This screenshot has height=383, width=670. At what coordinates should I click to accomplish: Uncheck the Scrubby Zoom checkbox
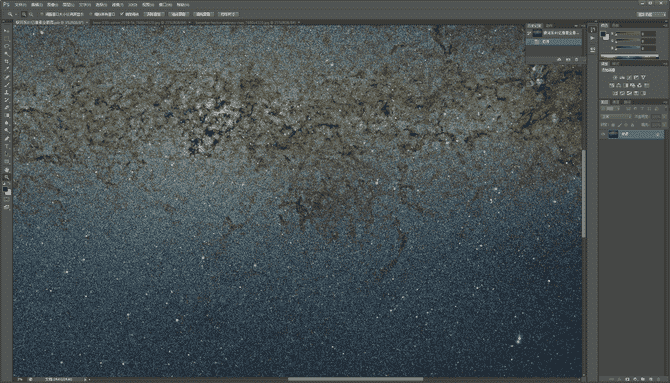pyautogui.click(x=123, y=14)
